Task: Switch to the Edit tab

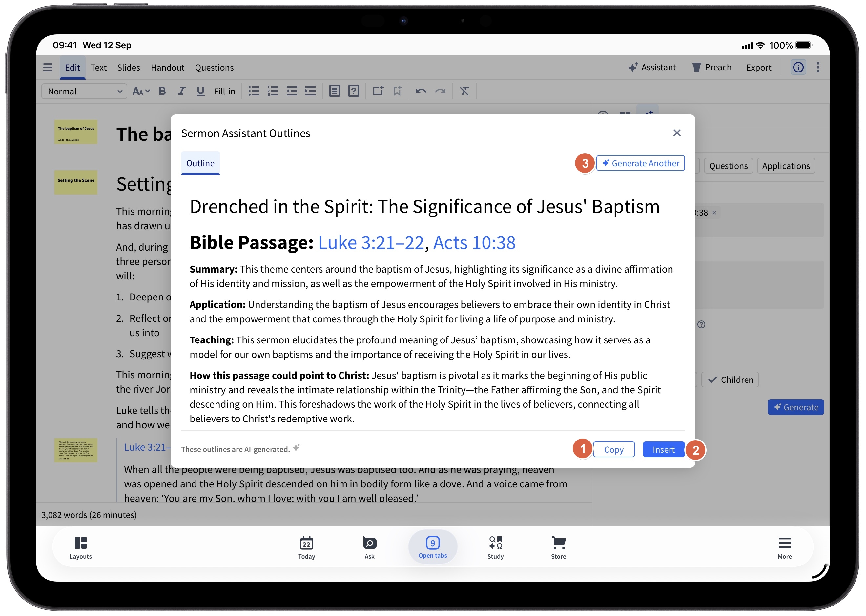Action: (x=72, y=68)
